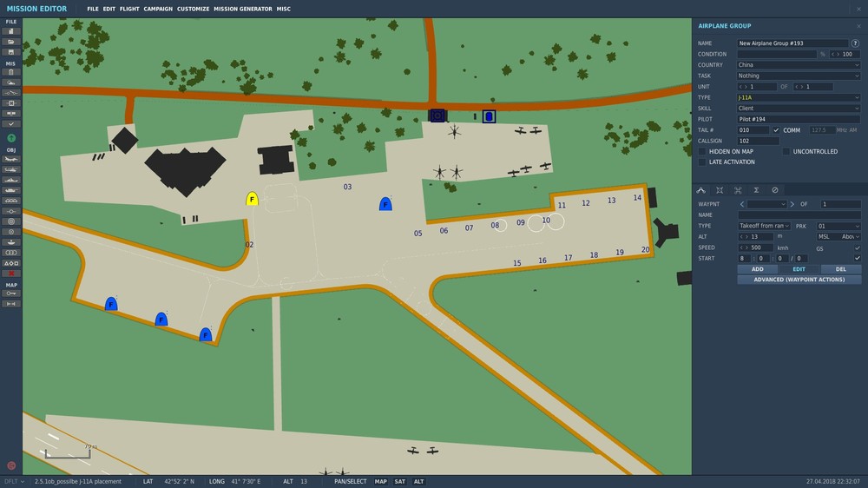Click PAN/SELECT mode button
Screen dimensions: 868x488
tap(351, 481)
